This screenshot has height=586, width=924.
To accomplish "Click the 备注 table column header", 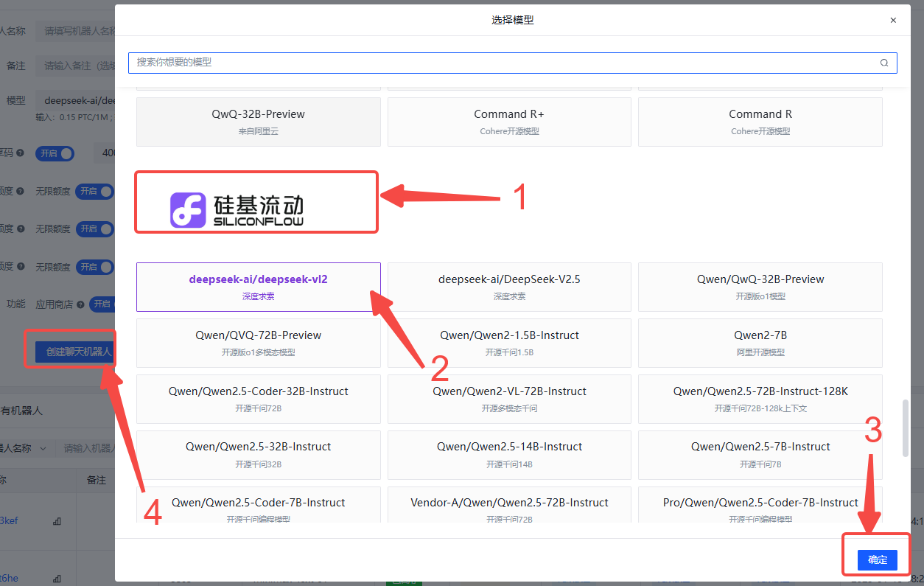I will pos(97,480).
